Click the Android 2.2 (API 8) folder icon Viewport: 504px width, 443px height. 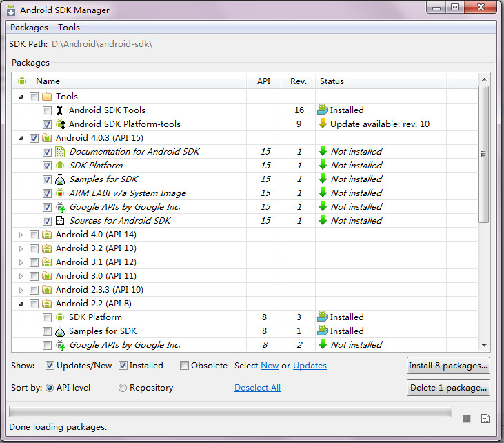[x=47, y=304]
